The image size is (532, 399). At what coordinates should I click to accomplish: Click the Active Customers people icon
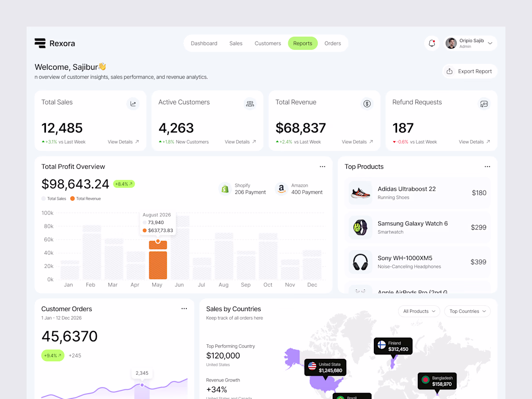pos(250,104)
